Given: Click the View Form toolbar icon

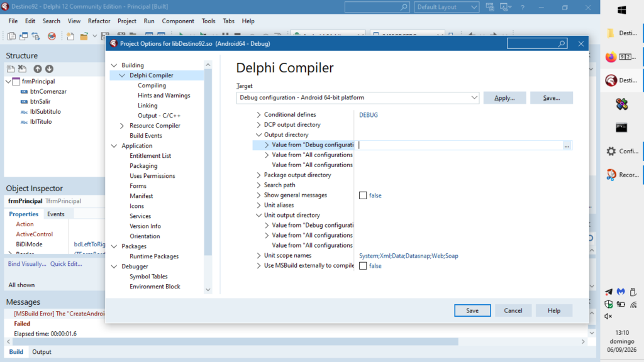Looking at the screenshot, I should [x=23, y=36].
